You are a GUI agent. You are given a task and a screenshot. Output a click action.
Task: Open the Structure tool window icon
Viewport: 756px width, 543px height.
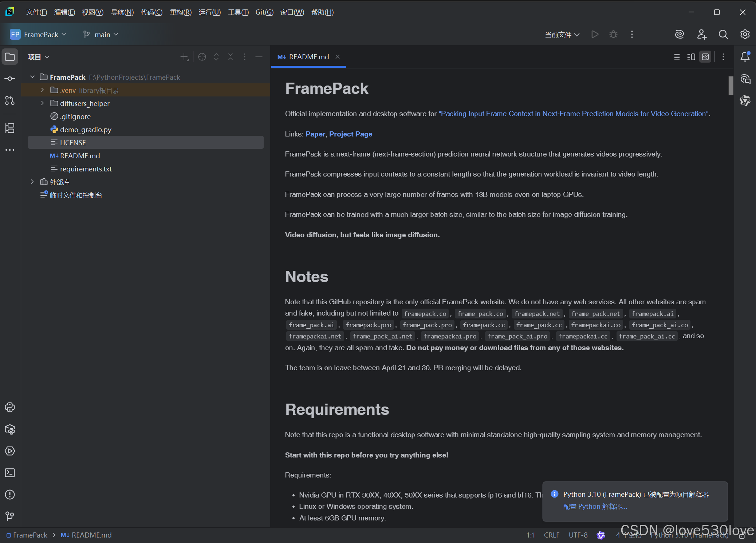point(10,128)
